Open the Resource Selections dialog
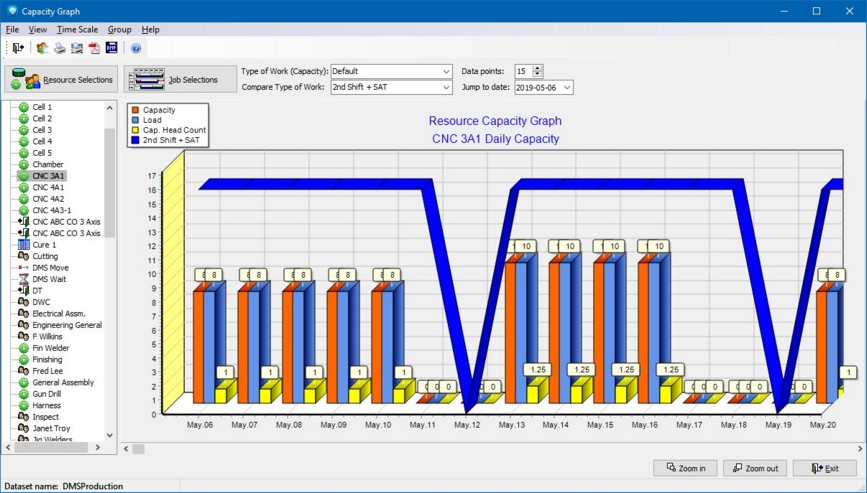Image resolution: width=867 pixels, height=493 pixels. 61,80
